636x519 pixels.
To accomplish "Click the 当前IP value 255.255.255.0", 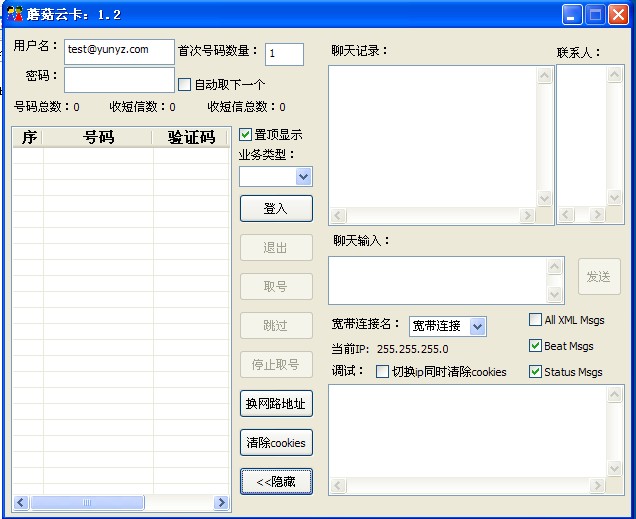I will coord(413,350).
